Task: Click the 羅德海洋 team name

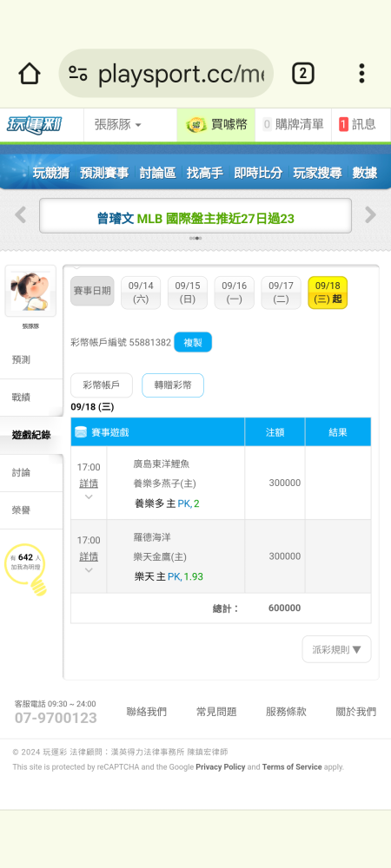Action: tap(152, 537)
